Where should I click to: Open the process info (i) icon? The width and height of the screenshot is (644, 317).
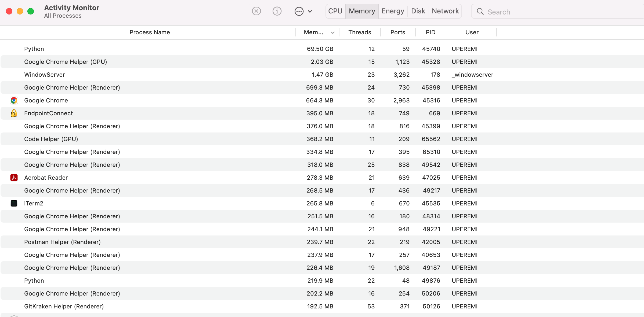277,11
